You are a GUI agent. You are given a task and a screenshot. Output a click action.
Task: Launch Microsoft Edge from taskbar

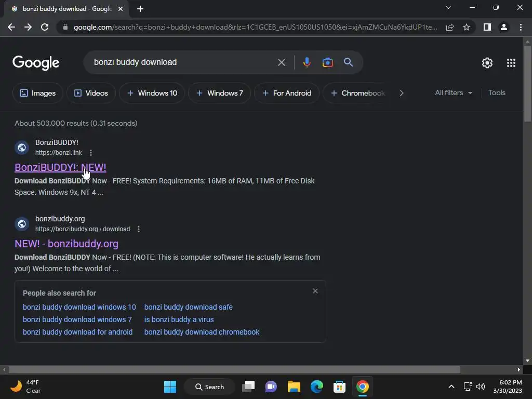316,387
